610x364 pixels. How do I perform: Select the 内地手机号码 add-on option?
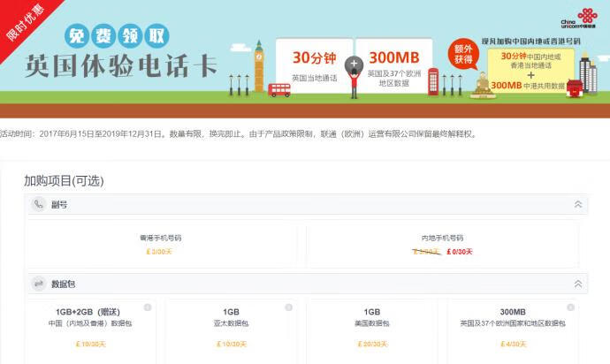pyautogui.click(x=442, y=244)
